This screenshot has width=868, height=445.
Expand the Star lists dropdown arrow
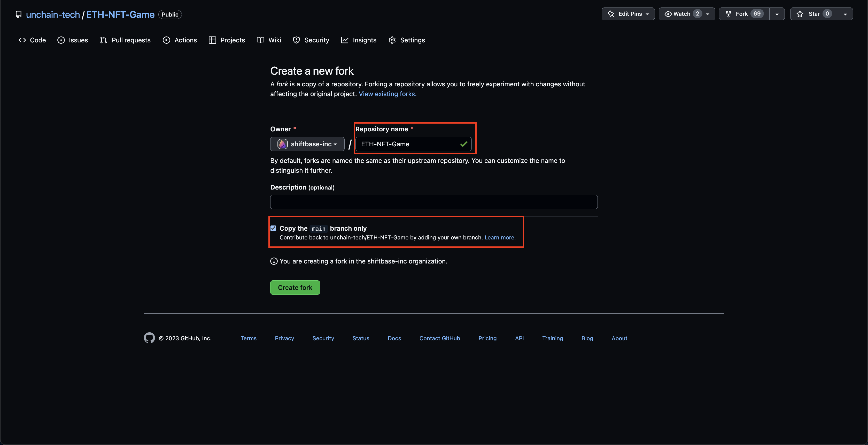(x=845, y=14)
